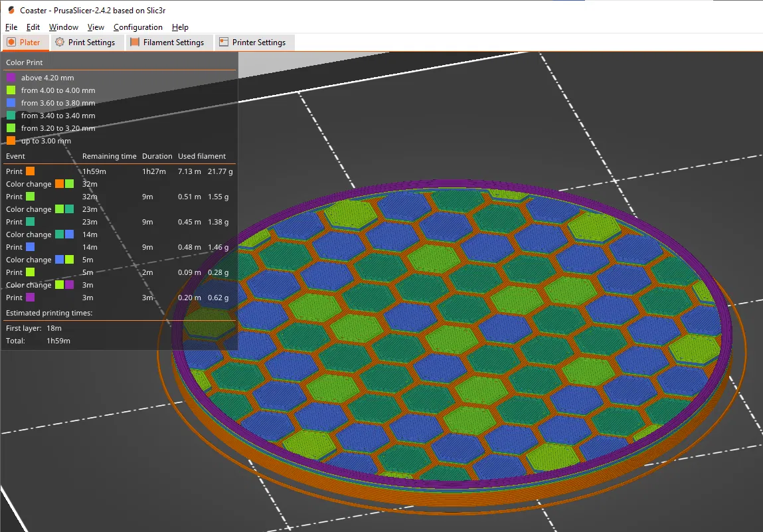This screenshot has width=763, height=532.
Task: Open the Window menu
Action: (63, 27)
